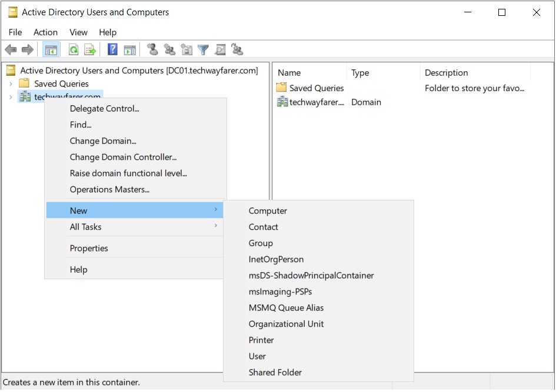Expand the Saved Queries tree node

point(11,84)
